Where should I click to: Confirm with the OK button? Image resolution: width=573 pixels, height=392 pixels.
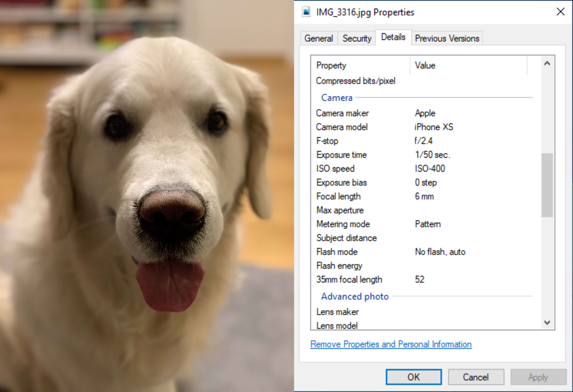414,377
